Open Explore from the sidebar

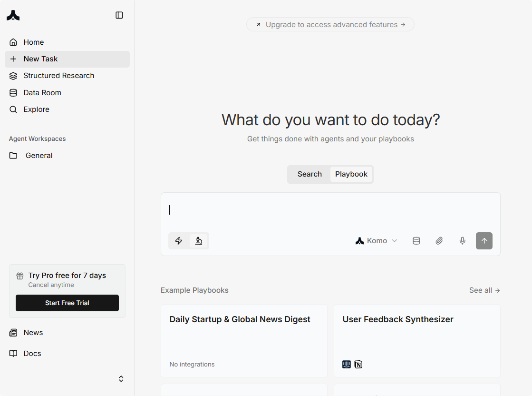pos(37,109)
